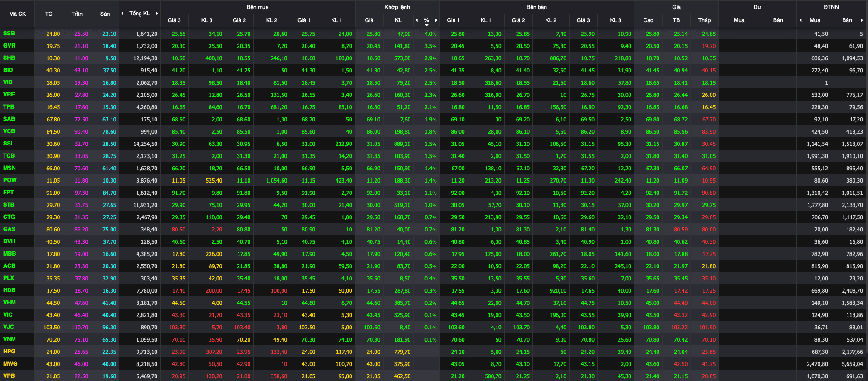
Task: Click GAS average price 80.59
Action: 681,230
